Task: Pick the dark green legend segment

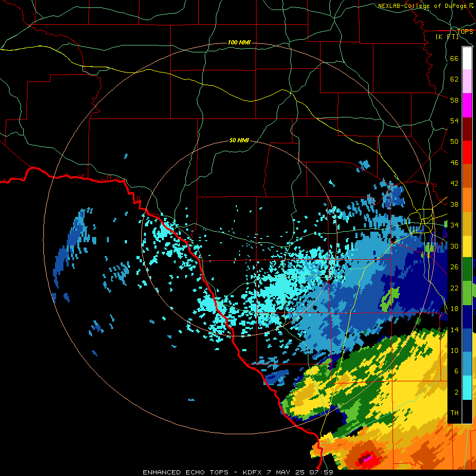Action: [x=467, y=269]
